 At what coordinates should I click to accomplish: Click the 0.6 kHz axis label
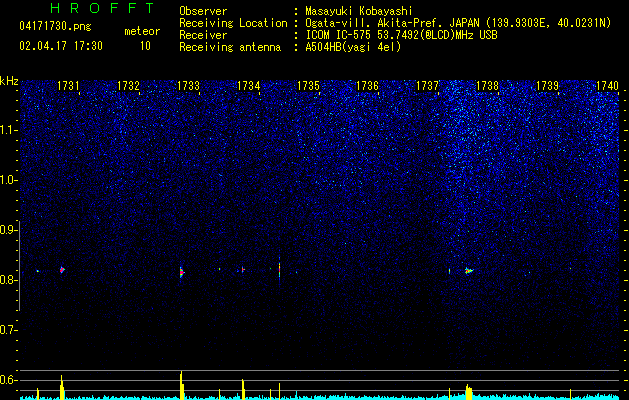click(8, 380)
